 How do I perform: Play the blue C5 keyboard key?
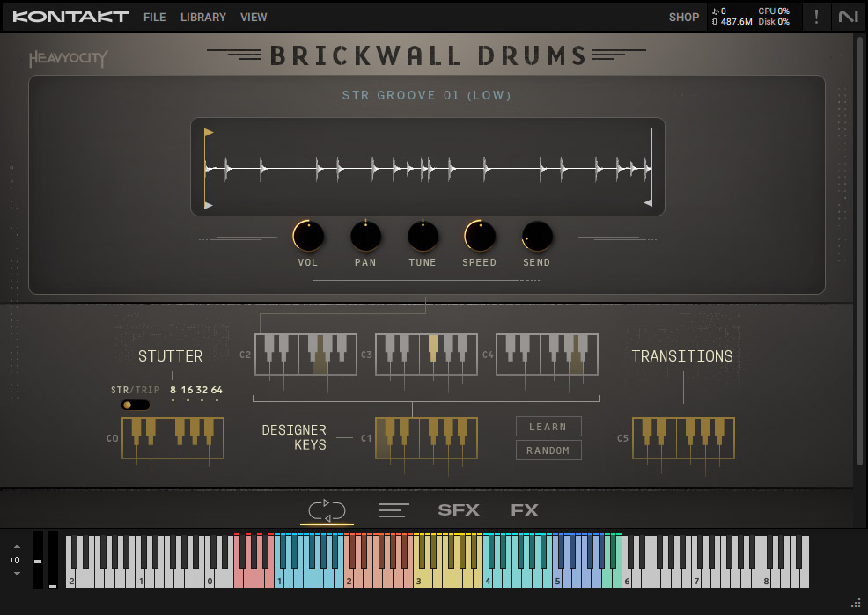click(557, 579)
